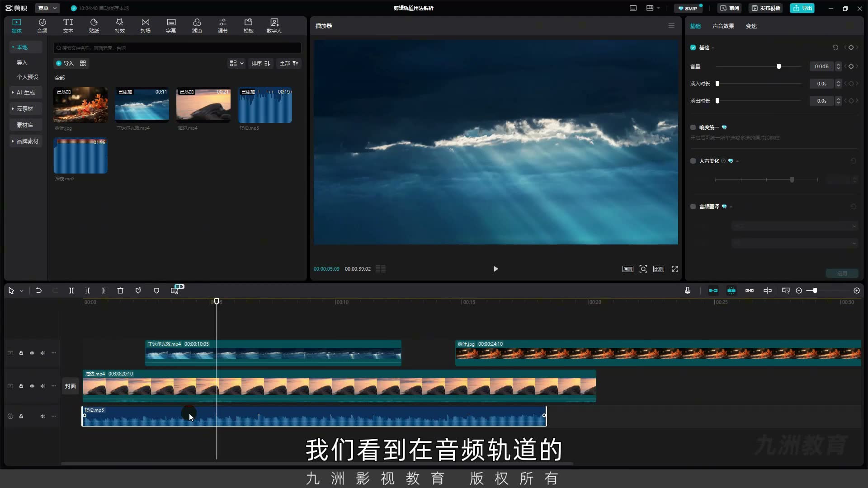Switch to the 声音效果 tab
This screenshot has width=868, height=488.
[x=723, y=26]
